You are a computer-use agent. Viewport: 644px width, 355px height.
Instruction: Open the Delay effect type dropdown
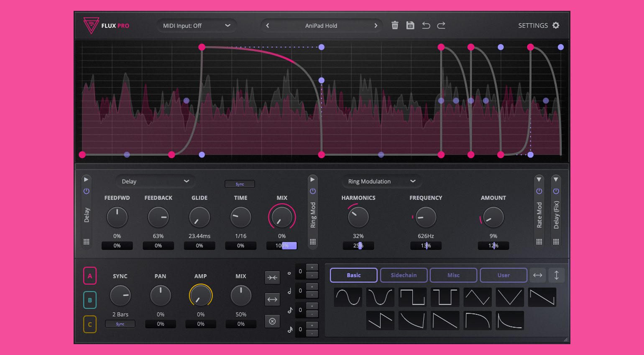[x=155, y=181]
